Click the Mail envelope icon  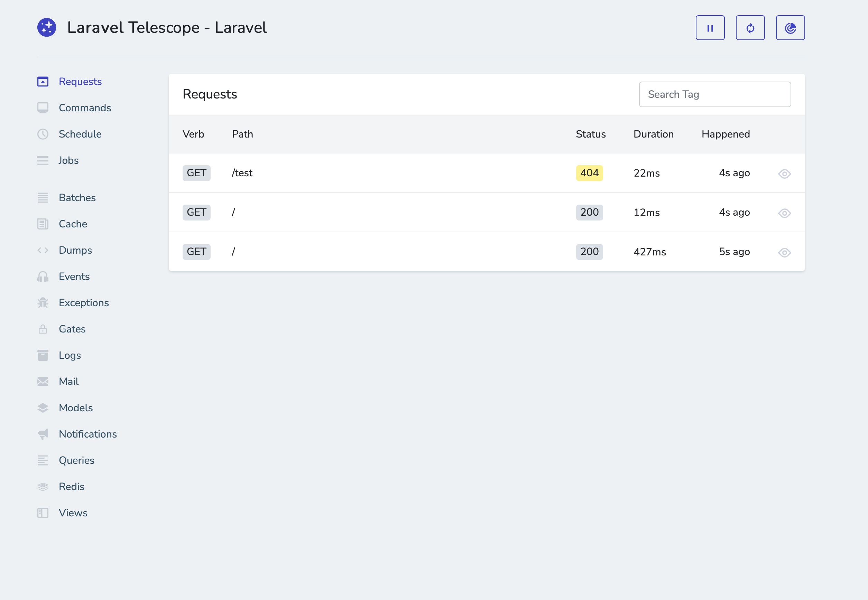point(43,381)
